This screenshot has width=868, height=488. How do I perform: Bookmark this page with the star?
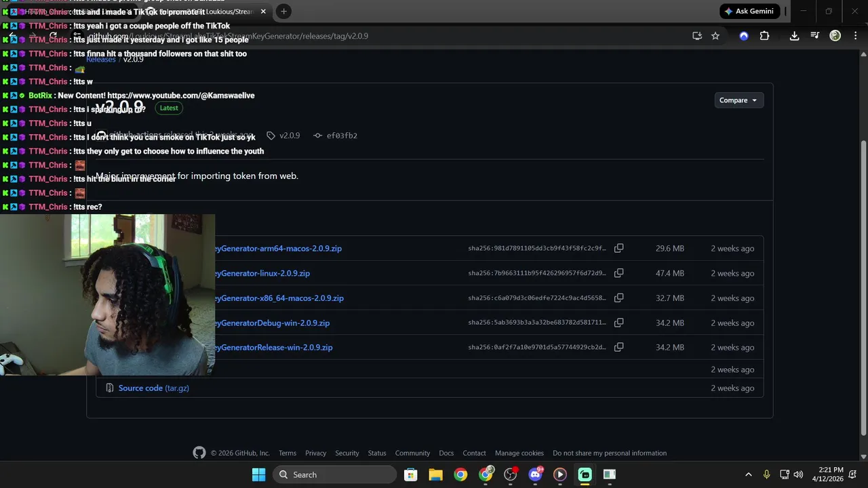click(x=715, y=36)
